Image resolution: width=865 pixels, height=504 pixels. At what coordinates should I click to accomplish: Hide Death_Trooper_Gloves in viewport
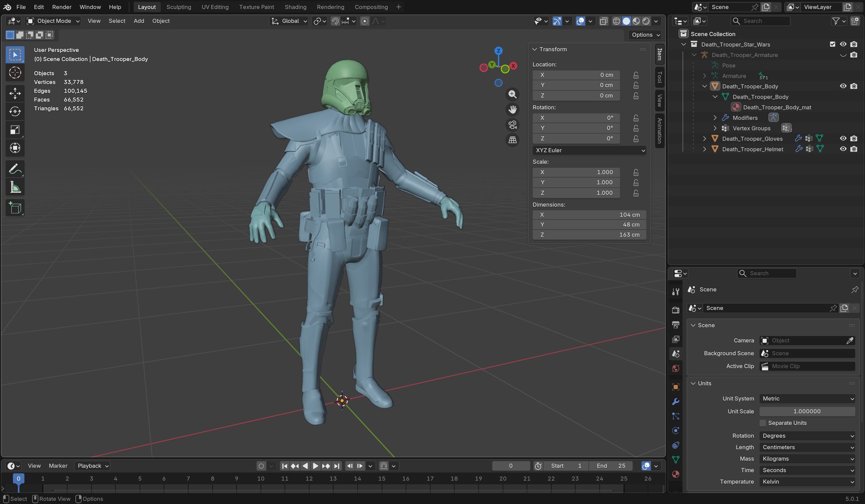coord(843,139)
